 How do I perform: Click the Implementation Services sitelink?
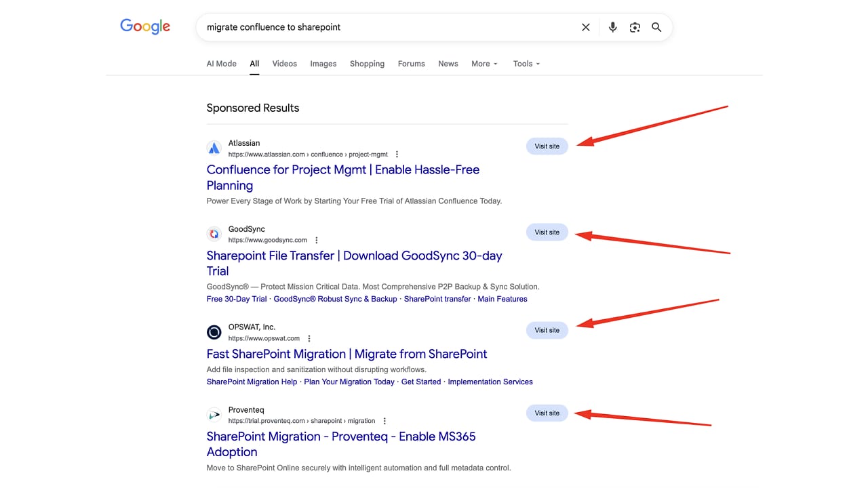490,382
